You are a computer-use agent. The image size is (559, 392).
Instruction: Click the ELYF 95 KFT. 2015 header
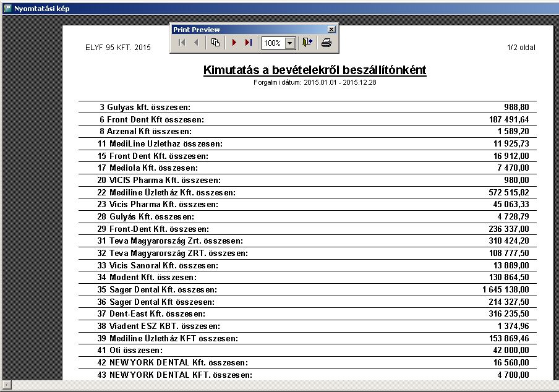(x=118, y=48)
